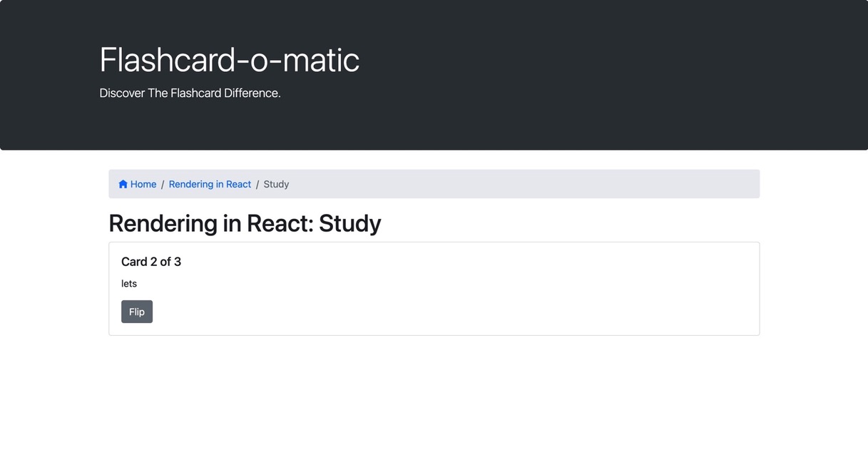
Task: Click the Flashcard-o-matic site title
Action: pyautogui.click(x=230, y=59)
